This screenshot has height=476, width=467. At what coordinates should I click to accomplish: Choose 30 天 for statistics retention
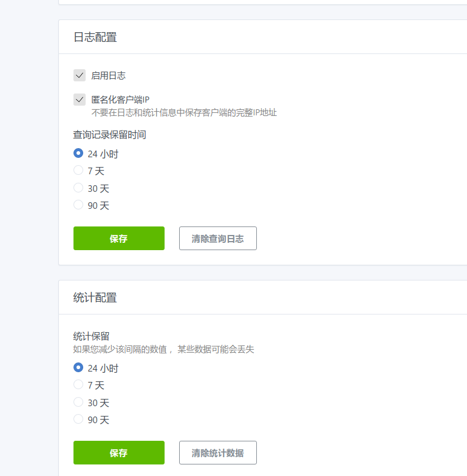tap(78, 402)
